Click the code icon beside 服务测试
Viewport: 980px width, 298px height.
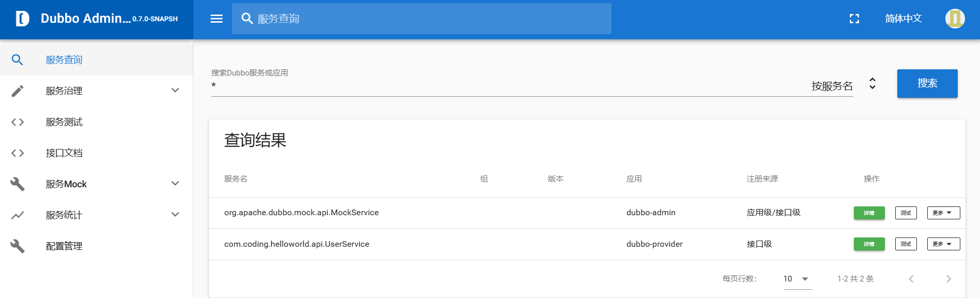(18, 122)
